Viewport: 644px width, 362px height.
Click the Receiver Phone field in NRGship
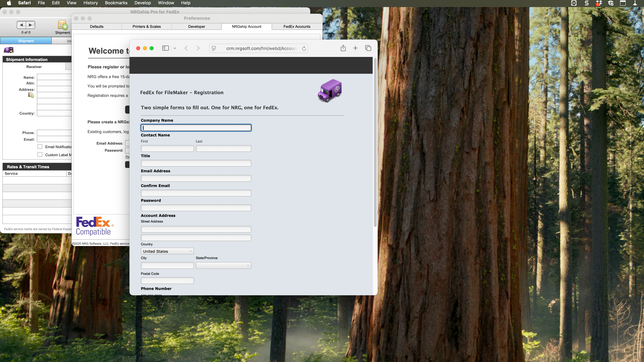pos(54,133)
